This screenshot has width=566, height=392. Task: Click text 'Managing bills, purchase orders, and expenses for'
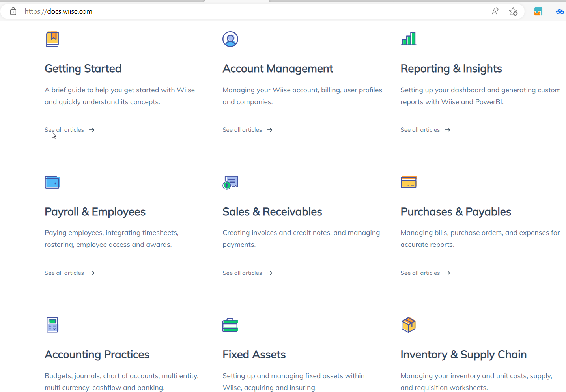tap(480, 233)
